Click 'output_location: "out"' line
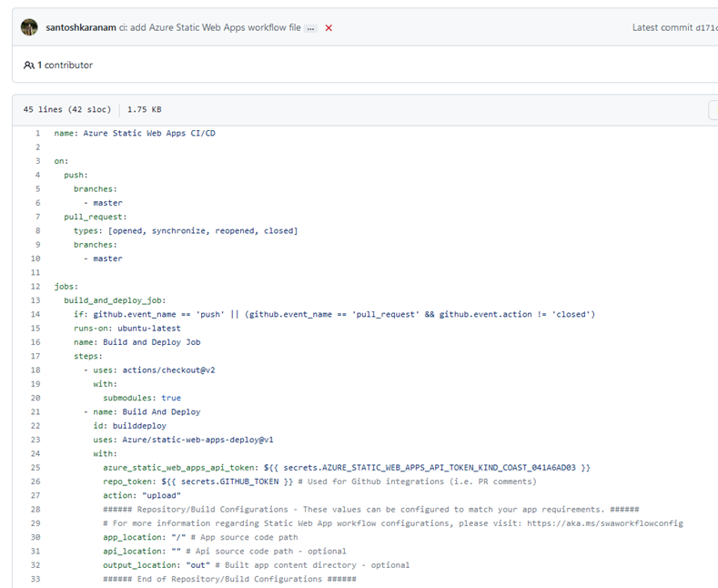 (x=257, y=565)
